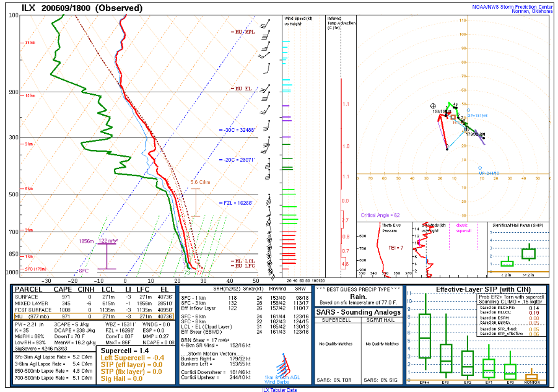Image resolution: width=558 pixels, height=392 pixels.
Task: Click the STP (eff layer) = 0.0 value
Action: pyautogui.click(x=131, y=365)
